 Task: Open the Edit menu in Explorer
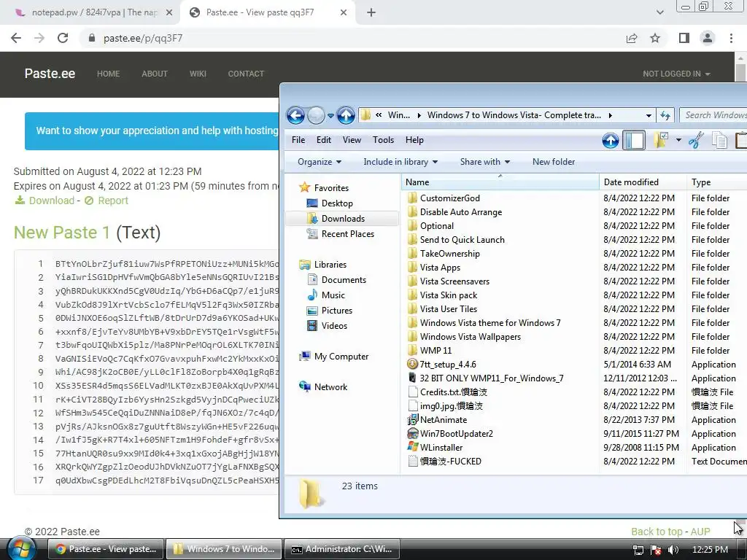click(x=323, y=140)
